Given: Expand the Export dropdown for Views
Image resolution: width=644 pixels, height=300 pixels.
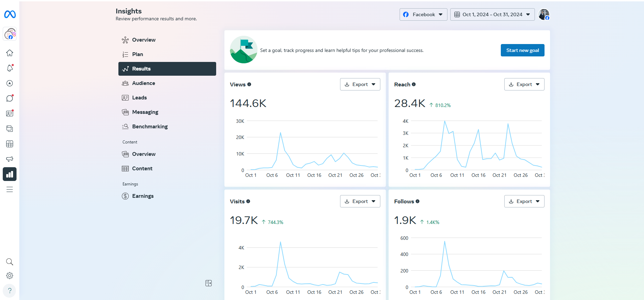Looking at the screenshot, I should 360,84.
